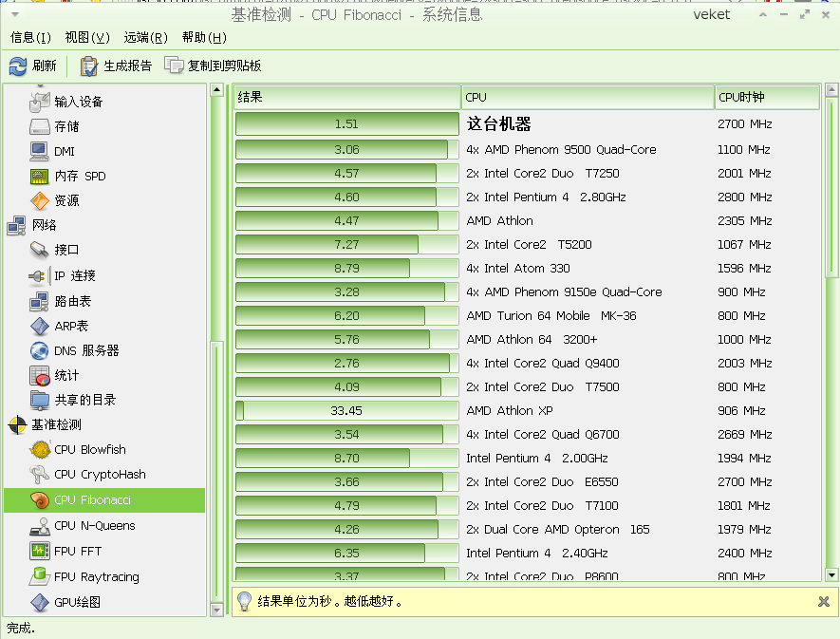Select the 2x Intel Pentium 4 2.80GHz row
The image size is (840, 639).
[x=527, y=197]
